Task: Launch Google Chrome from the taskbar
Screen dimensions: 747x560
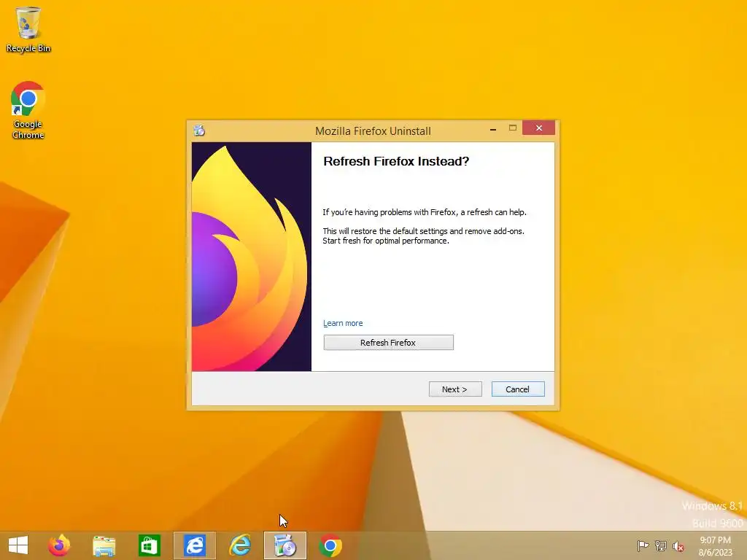Action: (330, 545)
